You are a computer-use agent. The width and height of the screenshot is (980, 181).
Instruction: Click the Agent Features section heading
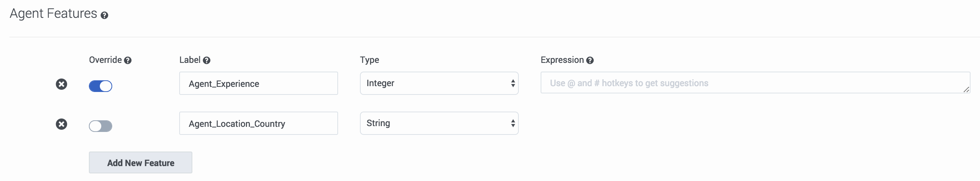(x=53, y=14)
